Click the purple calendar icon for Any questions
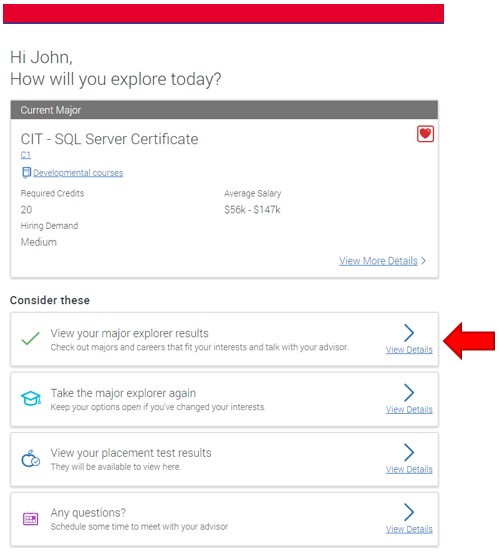Screen dimensions: 500x553 pos(31,518)
